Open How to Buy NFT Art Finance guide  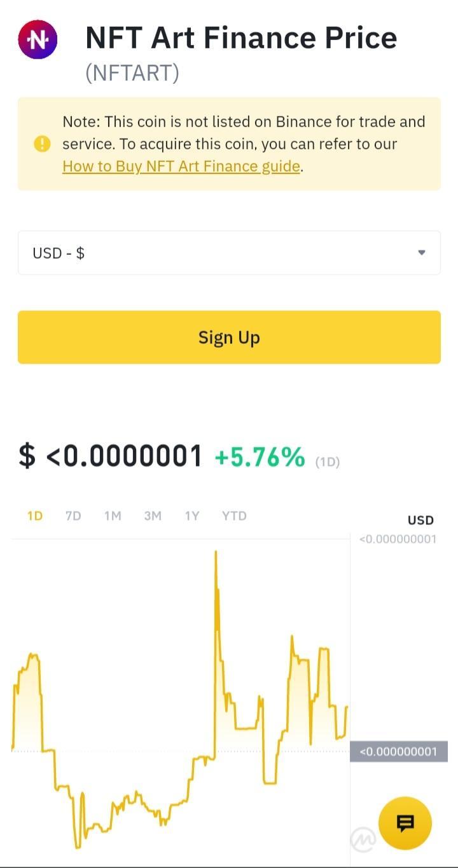pos(181,166)
